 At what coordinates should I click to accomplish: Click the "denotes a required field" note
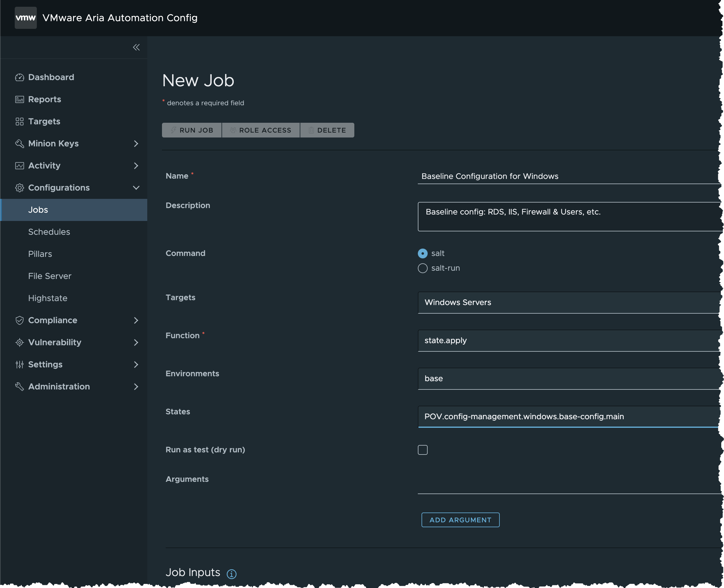click(x=205, y=103)
